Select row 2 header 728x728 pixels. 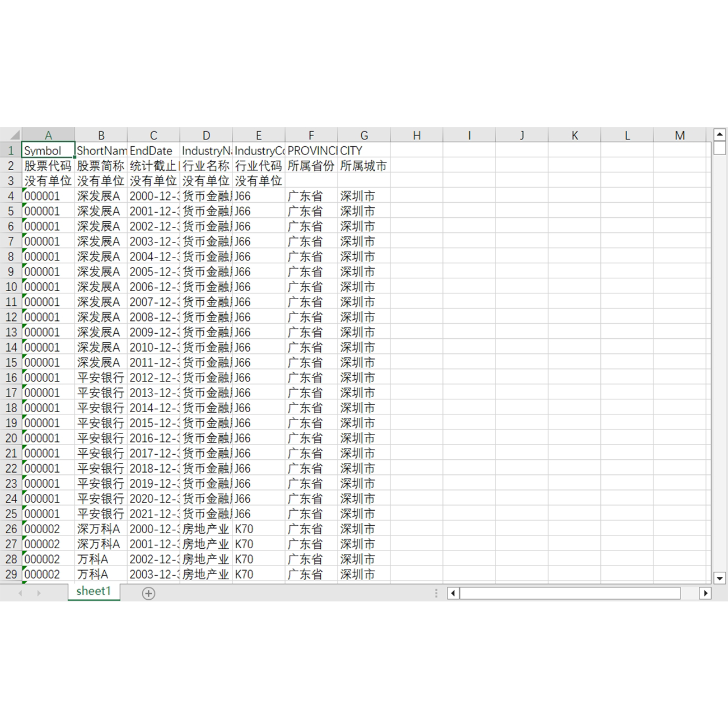point(11,166)
